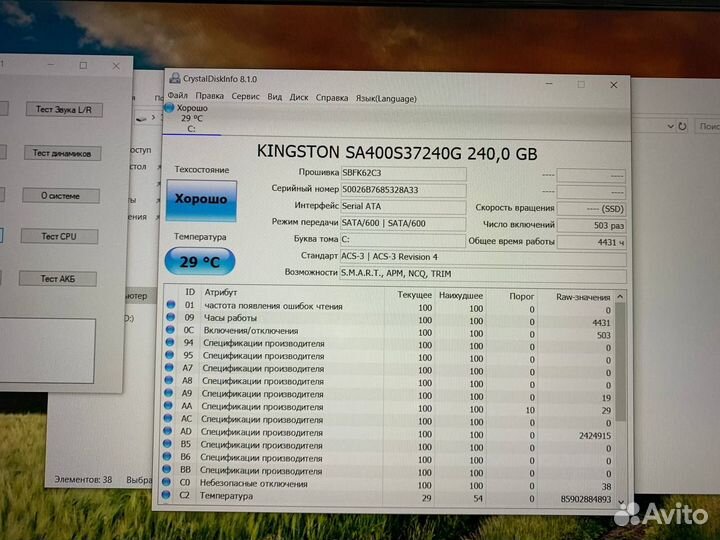Screen dimensions: 720x540
Task: Click the 29 °C temperature button
Action: [x=200, y=262]
